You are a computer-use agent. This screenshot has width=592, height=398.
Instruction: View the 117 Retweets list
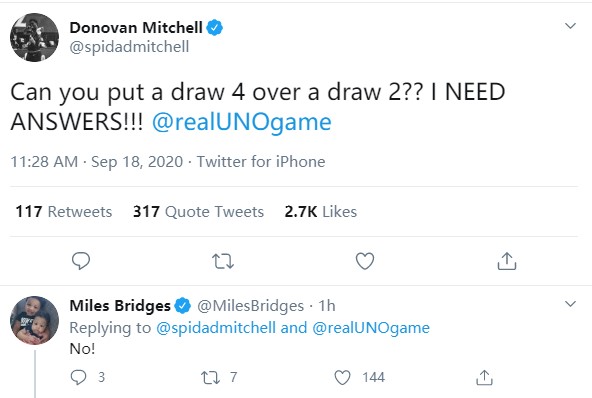(x=64, y=211)
